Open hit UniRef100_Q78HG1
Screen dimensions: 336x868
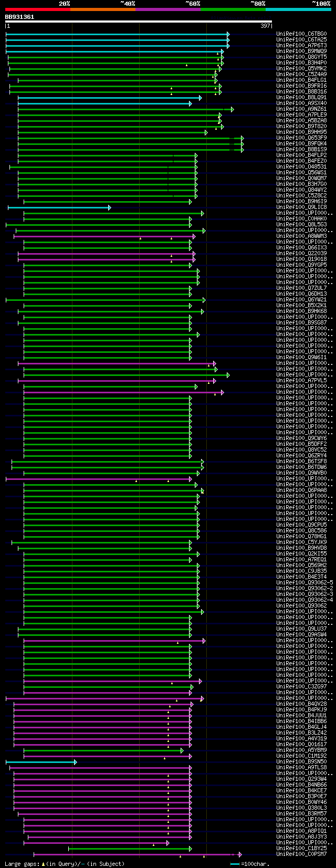tap(301, 537)
